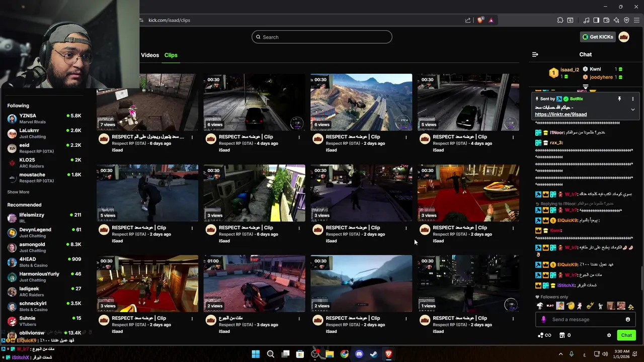Viewport: 644px width, 362px height.
Task: Open options for the 6-views clip from 4 days ago
Action: [299, 137]
